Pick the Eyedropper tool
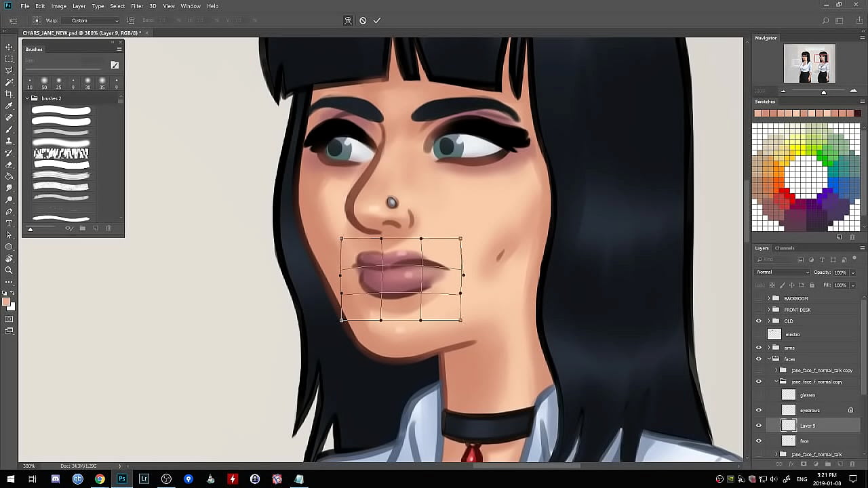This screenshot has height=488, width=868. pos(9,106)
